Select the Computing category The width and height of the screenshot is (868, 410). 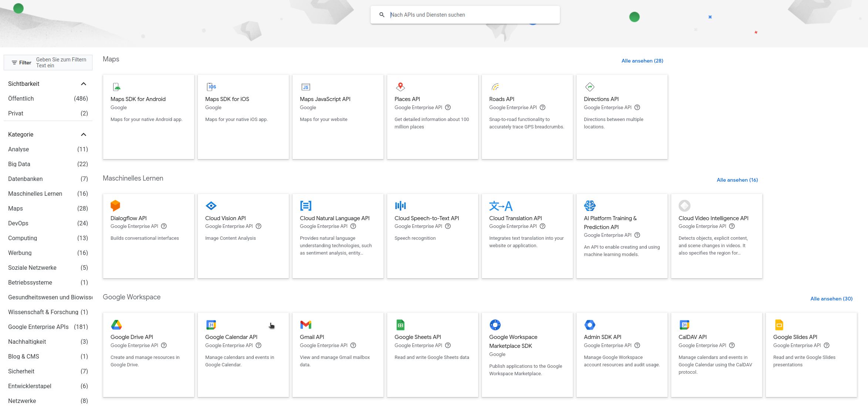pyautogui.click(x=48, y=238)
